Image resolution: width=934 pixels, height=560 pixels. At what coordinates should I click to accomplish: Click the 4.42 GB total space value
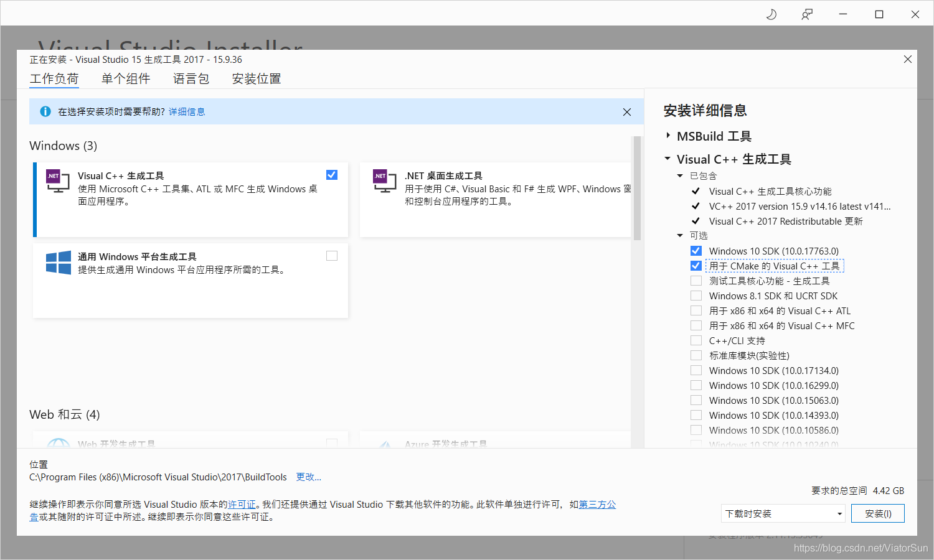tap(889, 491)
